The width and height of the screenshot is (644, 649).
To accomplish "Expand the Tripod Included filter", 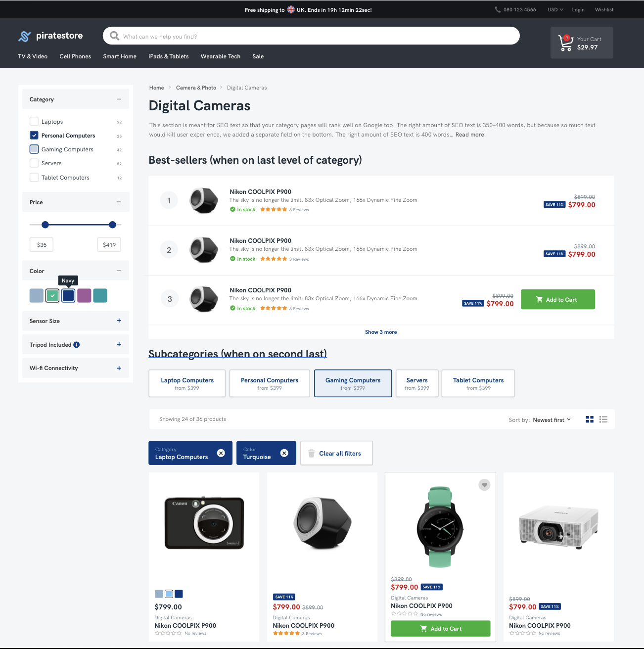I will point(119,344).
